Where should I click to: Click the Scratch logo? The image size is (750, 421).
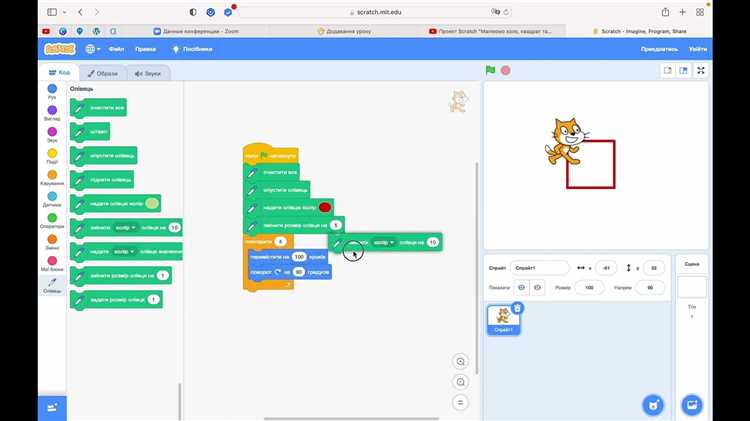[60, 49]
